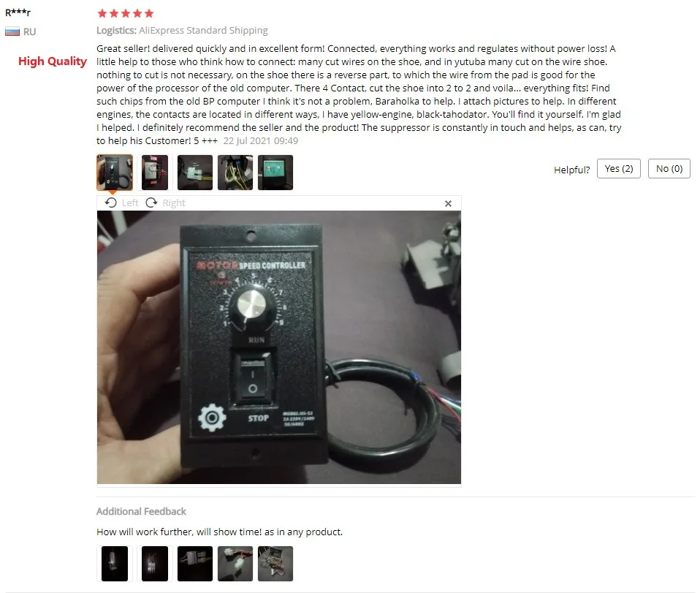Rotate image right icon

tap(151, 203)
